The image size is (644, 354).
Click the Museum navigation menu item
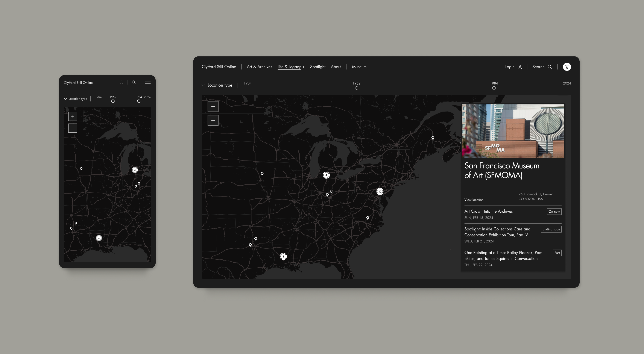(359, 66)
